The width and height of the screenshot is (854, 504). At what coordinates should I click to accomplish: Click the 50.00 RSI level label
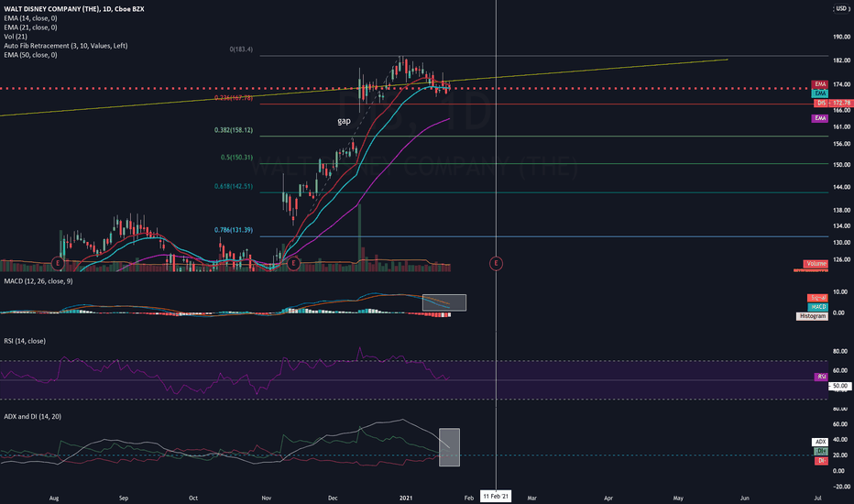point(840,386)
